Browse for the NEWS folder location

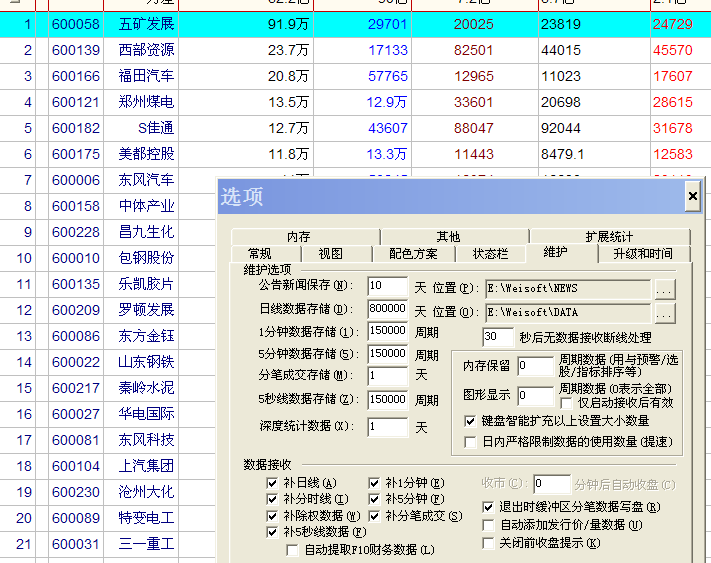(x=665, y=290)
